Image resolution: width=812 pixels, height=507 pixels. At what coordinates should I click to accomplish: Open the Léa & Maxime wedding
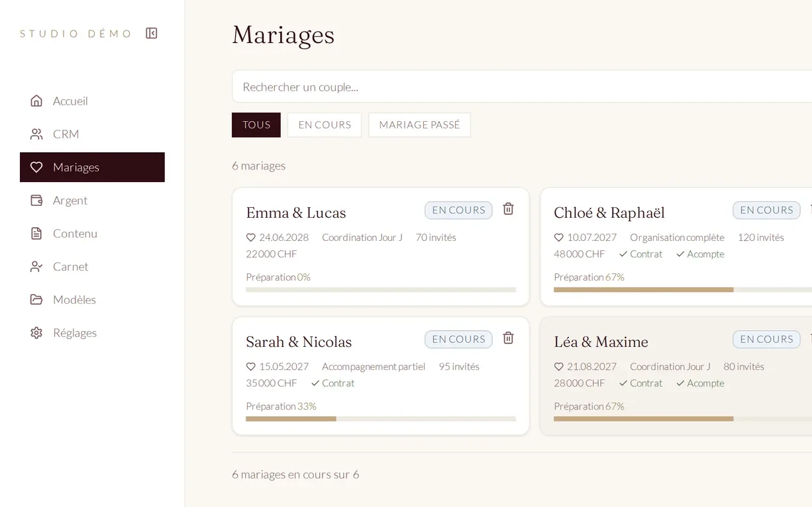601,342
